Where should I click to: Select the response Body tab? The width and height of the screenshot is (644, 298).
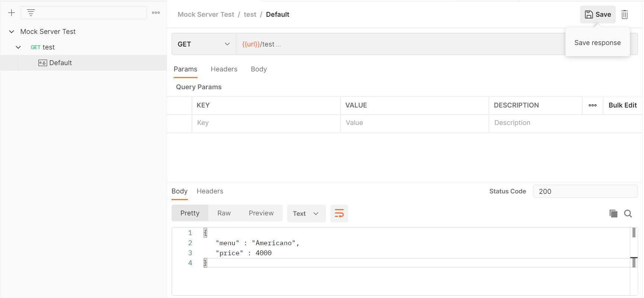pyautogui.click(x=179, y=191)
